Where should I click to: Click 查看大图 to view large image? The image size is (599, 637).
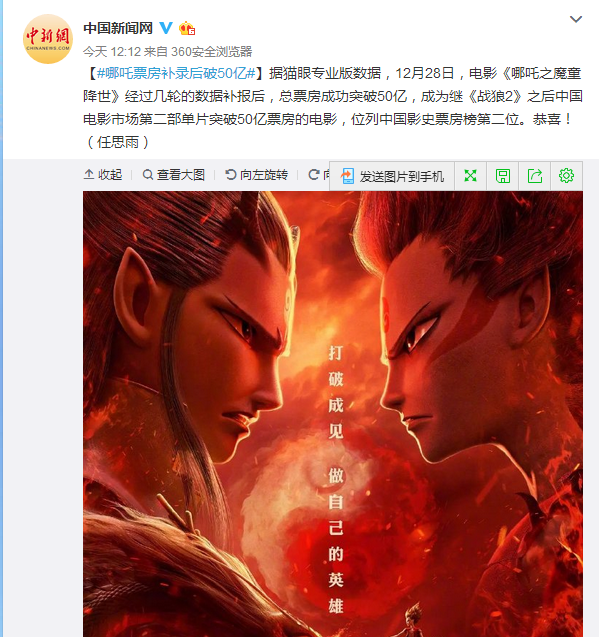[174, 175]
